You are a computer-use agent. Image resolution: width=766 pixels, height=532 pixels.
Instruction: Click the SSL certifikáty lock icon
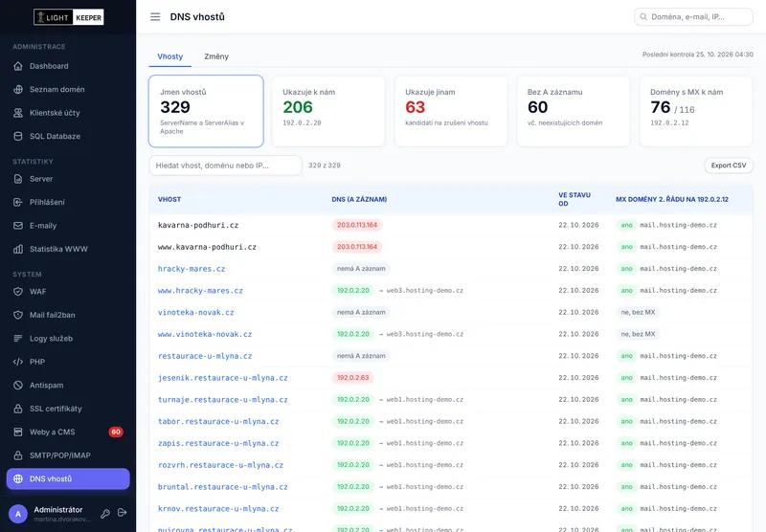(18, 409)
